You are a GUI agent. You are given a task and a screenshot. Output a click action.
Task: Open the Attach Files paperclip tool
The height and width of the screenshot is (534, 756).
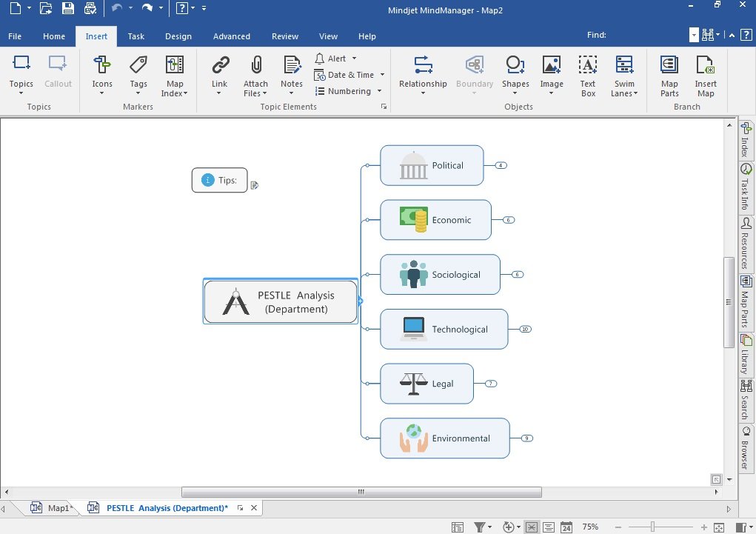tap(255, 66)
